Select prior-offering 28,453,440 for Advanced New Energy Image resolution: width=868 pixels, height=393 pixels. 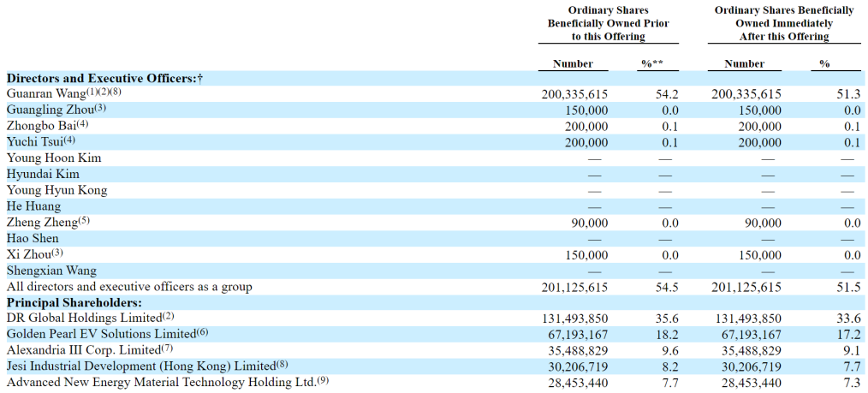click(577, 383)
